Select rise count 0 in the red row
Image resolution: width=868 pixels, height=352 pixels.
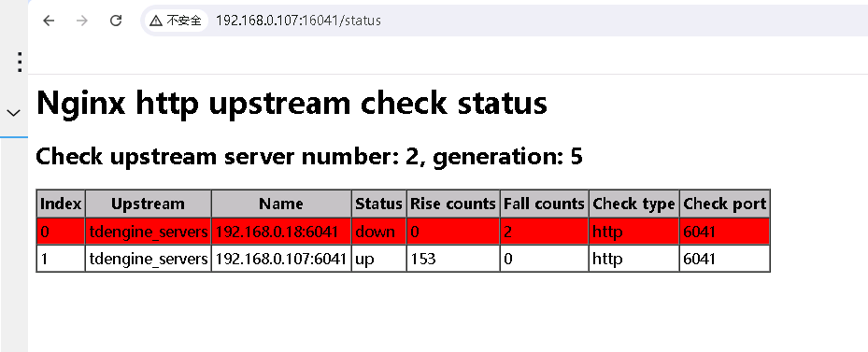coord(453,232)
